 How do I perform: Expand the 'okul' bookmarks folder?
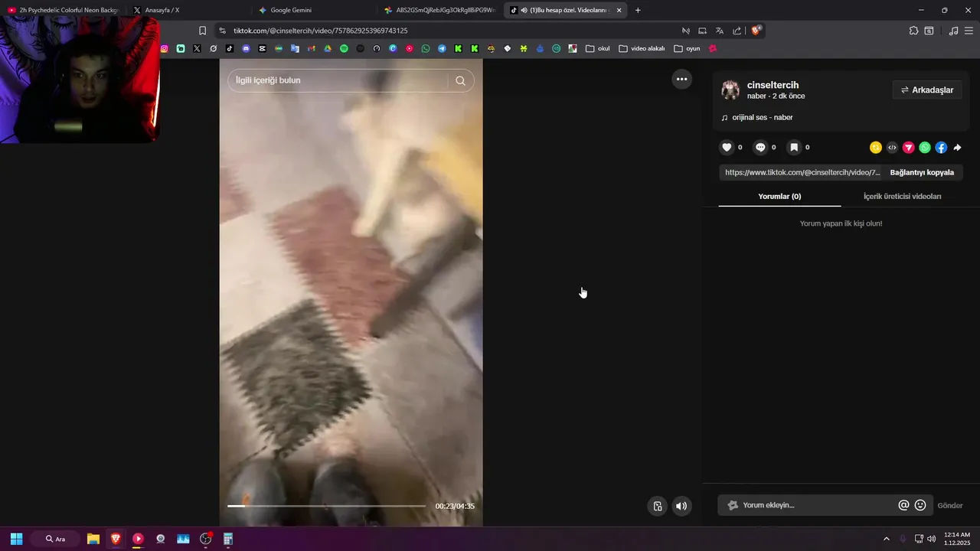pos(597,48)
